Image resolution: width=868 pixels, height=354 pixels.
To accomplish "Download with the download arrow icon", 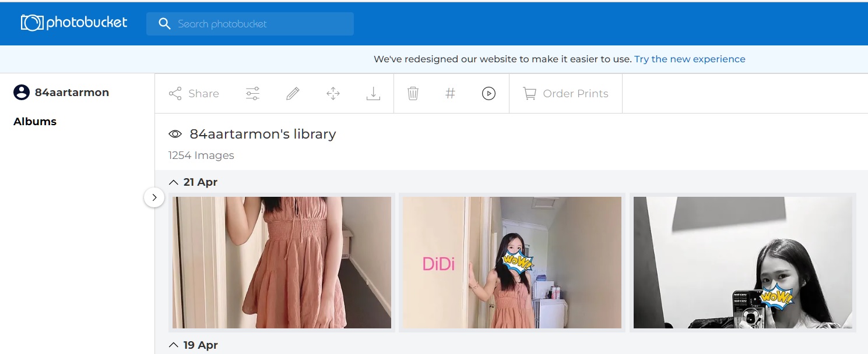I will 373,94.
